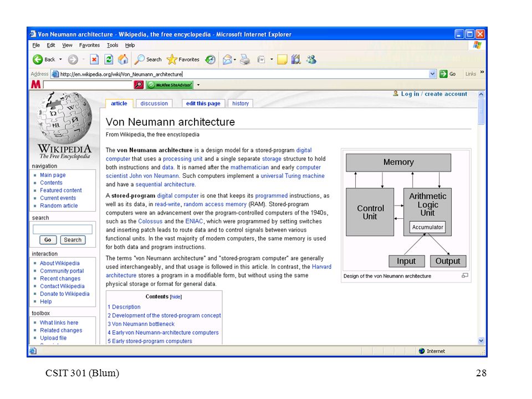Open the Favorites menu
The width and height of the screenshot is (532, 399).
pos(89,45)
